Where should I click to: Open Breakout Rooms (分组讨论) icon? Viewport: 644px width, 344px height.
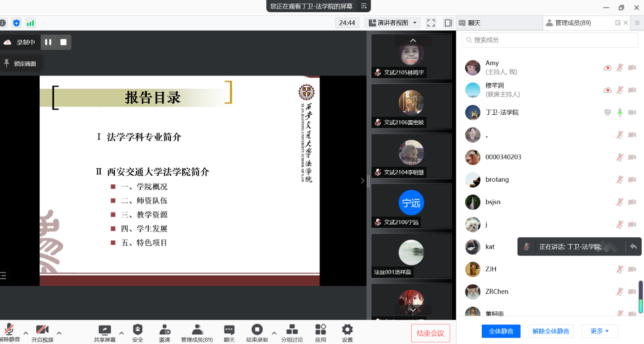(x=292, y=330)
